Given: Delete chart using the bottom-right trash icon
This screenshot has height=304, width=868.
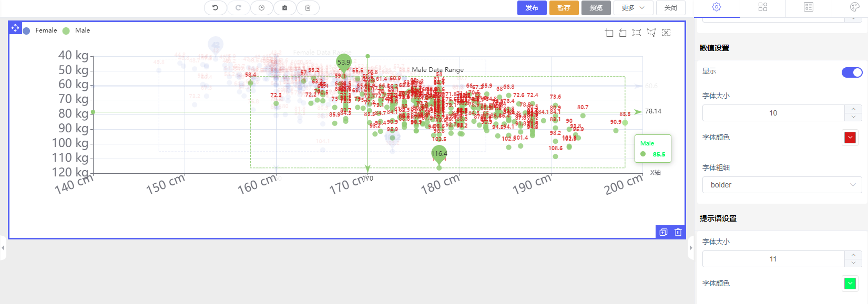Looking at the screenshot, I should 678,232.
